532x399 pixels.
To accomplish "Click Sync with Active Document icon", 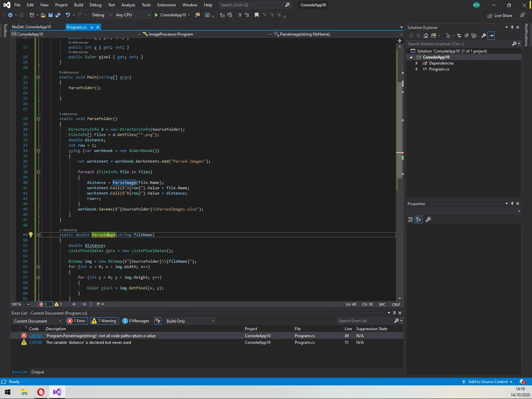I will 459,36.
